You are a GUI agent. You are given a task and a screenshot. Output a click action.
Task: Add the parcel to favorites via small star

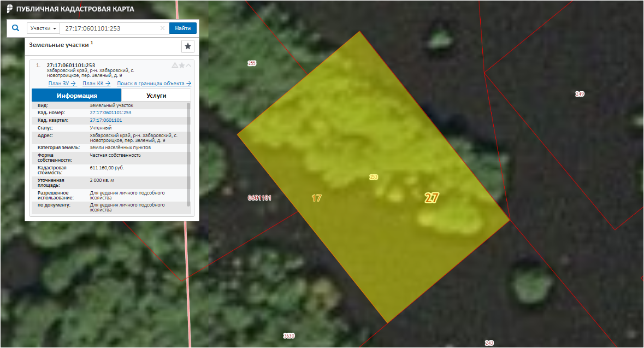pos(182,65)
